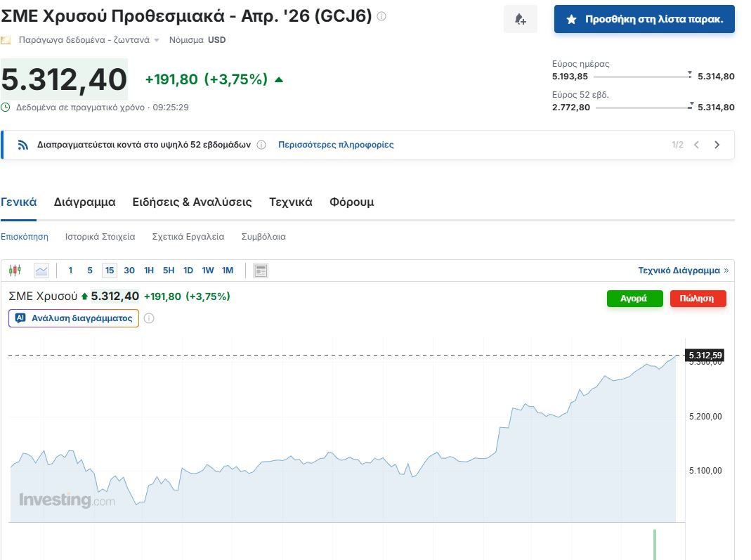Click info icon beside Ανάλυση διαγράμματος
The image size is (751, 560).
tap(149, 318)
